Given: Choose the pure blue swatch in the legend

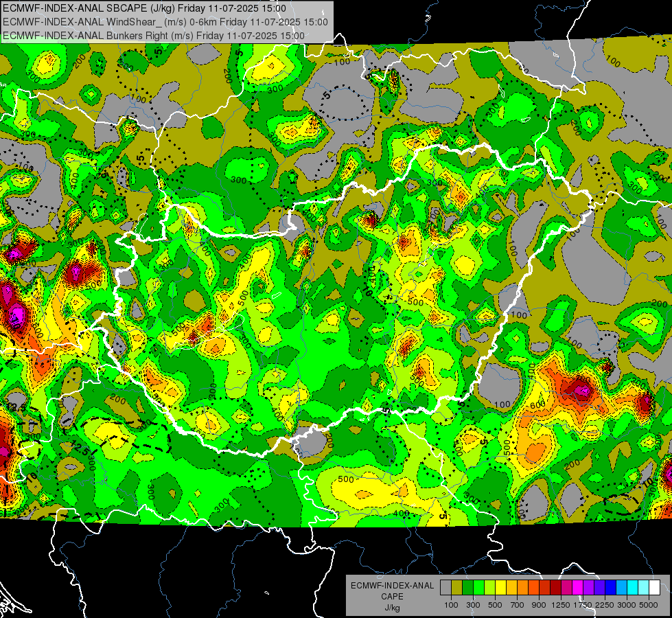Looking at the screenshot, I should pyautogui.click(x=611, y=588).
